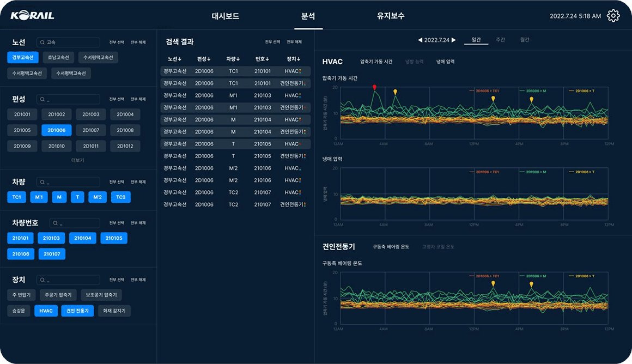Viewport: 632px width, 364px height.
Task: Show HVAC 압축기 가동 시간 metric tab
Action: [376, 62]
